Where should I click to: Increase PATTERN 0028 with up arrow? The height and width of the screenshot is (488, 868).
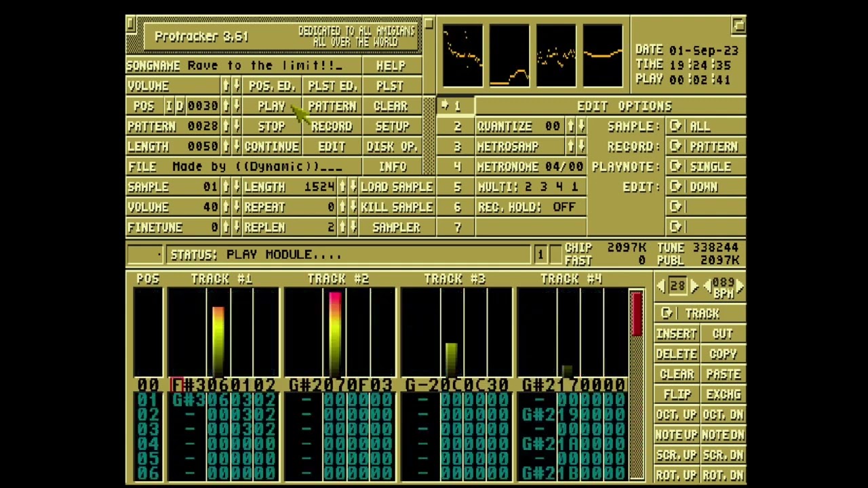(x=225, y=127)
